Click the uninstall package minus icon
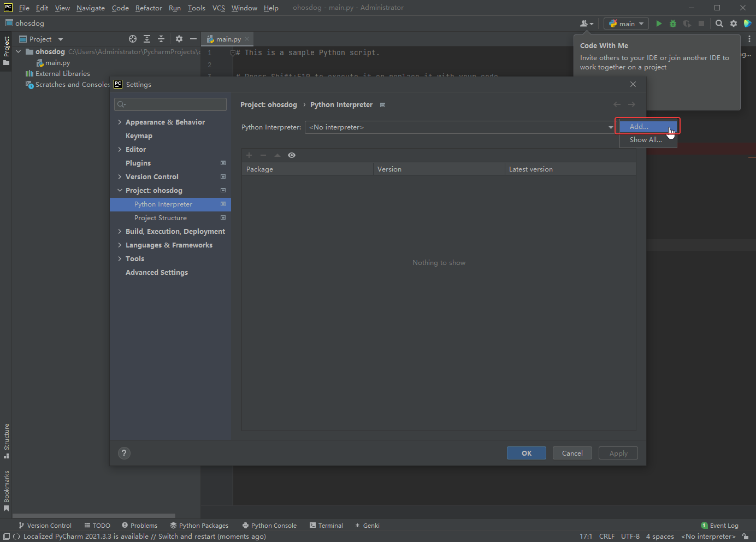This screenshot has width=756, height=542. (263, 155)
